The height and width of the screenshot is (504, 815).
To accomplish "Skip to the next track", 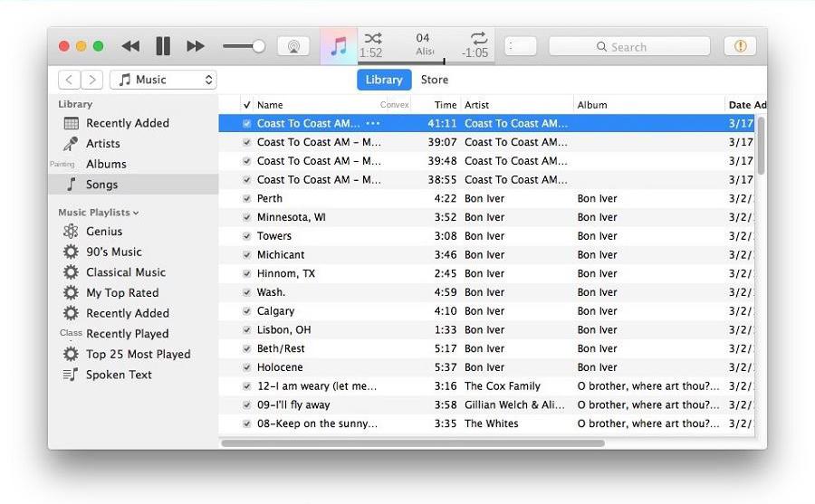I will (196, 46).
